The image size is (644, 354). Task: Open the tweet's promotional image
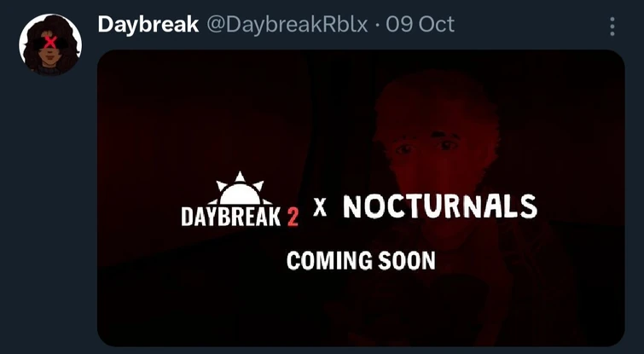(361, 198)
